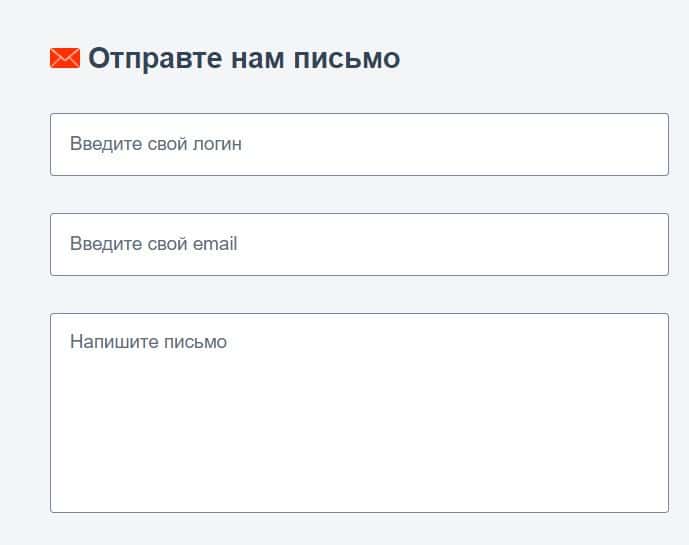Image resolution: width=689 pixels, height=545 pixels.
Task: Place cursor in the second form field
Action: point(359,244)
